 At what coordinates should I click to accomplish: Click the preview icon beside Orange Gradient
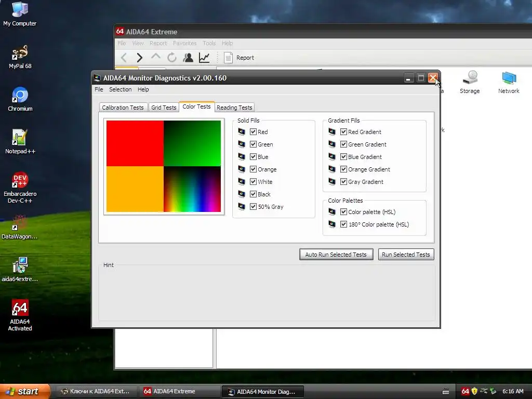pyautogui.click(x=332, y=169)
